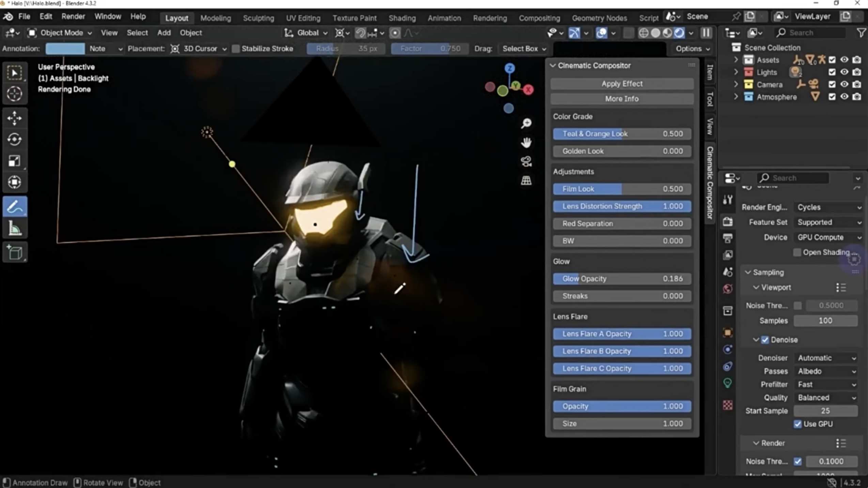Select the Add Cube tool

pyautogui.click(x=14, y=252)
